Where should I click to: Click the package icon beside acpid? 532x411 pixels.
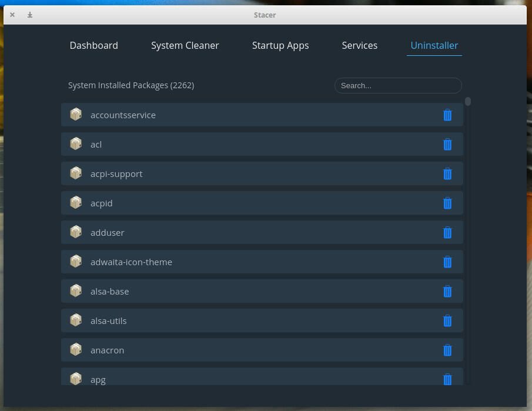click(x=76, y=203)
